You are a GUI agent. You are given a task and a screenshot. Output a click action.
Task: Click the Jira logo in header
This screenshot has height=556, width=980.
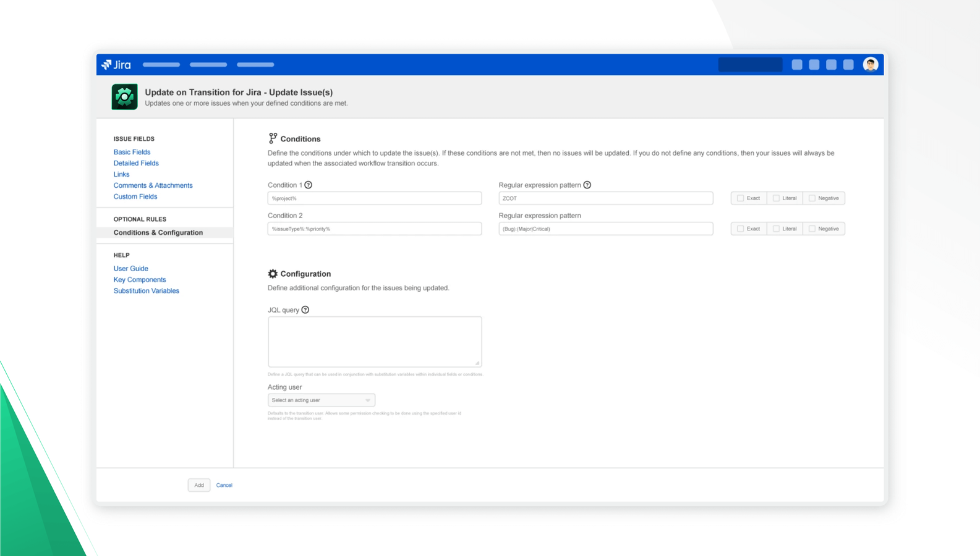[116, 65]
